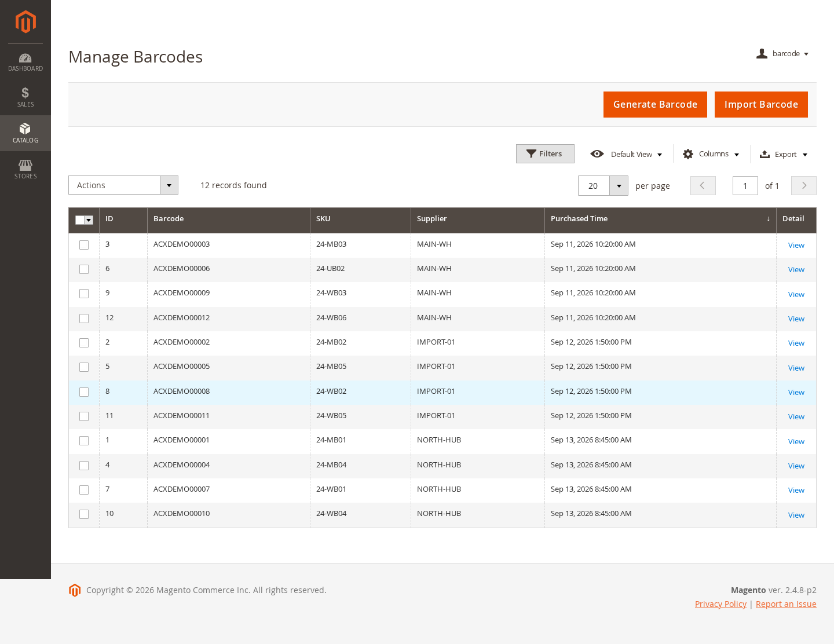Click the eye icon beside Default View
834x644 pixels.
(597, 154)
